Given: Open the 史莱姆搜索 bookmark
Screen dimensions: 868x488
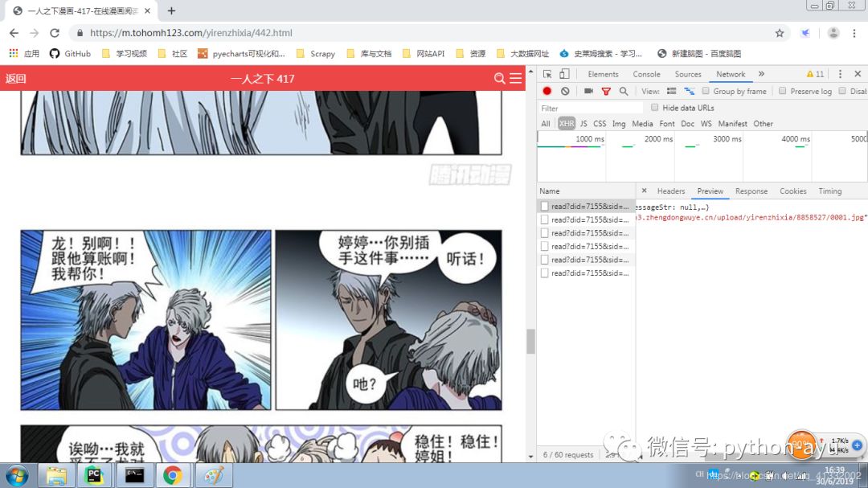Looking at the screenshot, I should point(601,54).
